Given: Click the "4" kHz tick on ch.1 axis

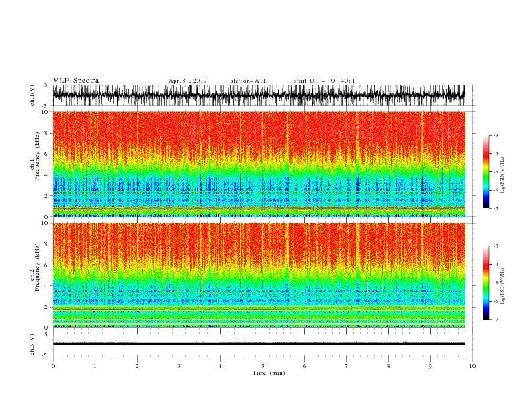Looking at the screenshot, I should pos(46,175).
